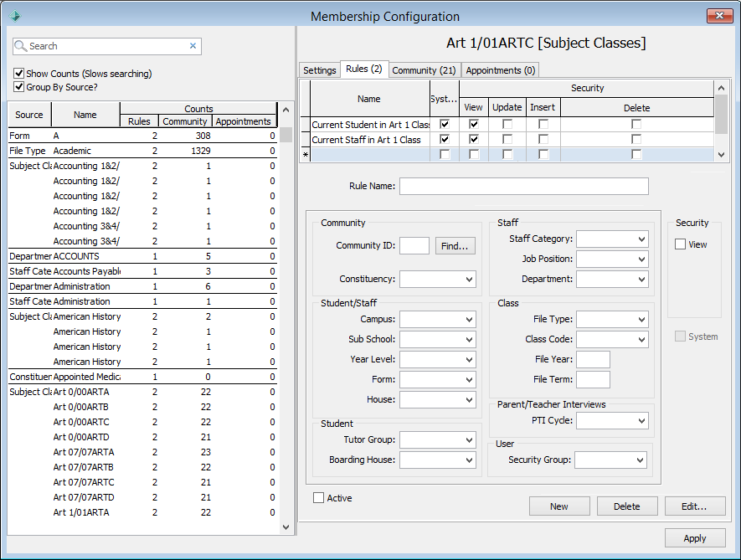Click the File Term input field
The height and width of the screenshot is (560, 741).
click(x=593, y=379)
